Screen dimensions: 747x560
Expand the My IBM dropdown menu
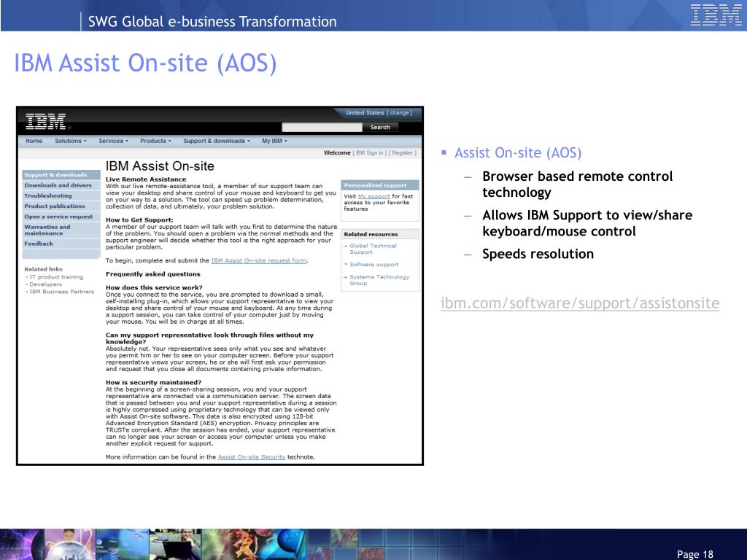(274, 141)
